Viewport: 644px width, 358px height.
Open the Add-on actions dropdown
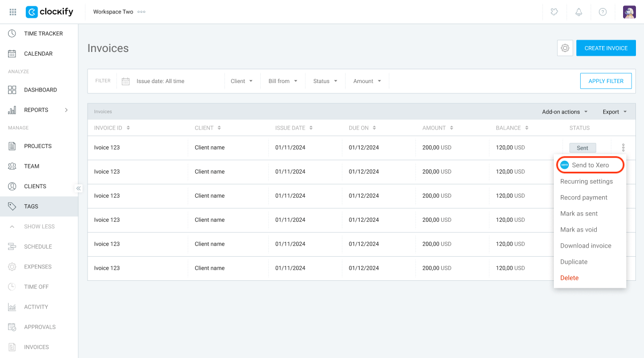coord(564,111)
